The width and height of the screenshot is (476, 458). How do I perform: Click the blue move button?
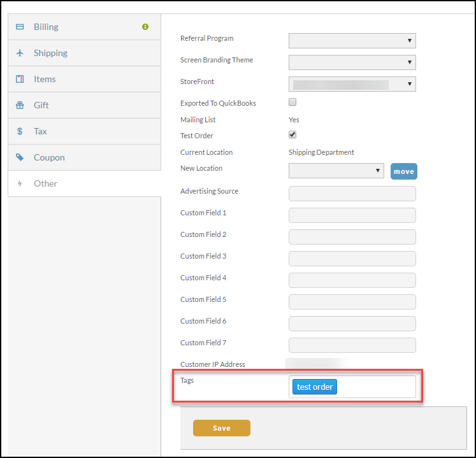tap(404, 171)
